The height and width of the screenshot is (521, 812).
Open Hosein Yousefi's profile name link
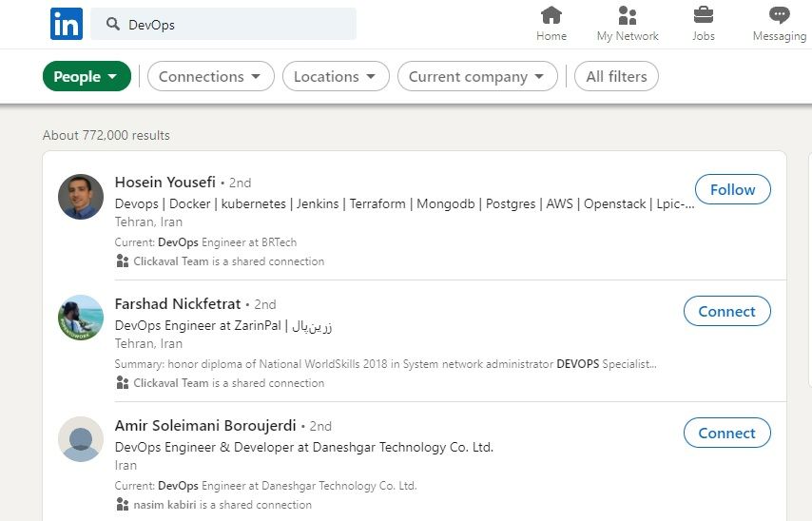pos(165,183)
